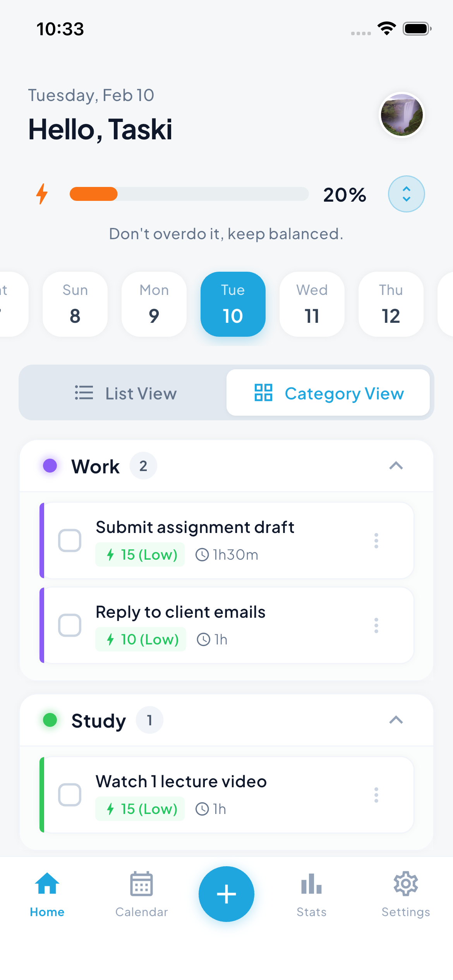The image size is (453, 980).
Task: Mark Reply to client emails as done
Action: 70,625
